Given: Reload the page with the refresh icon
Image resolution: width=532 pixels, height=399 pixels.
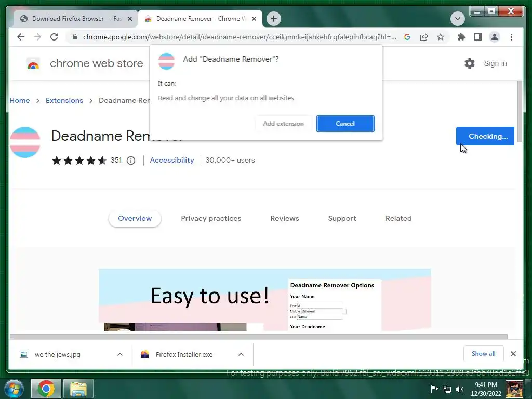Looking at the screenshot, I should tap(54, 37).
